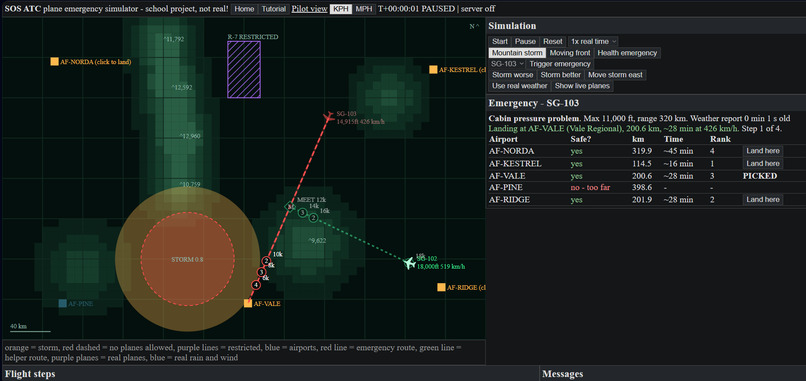Click the AF-RIDGE airport square on map
The width and height of the screenshot is (806, 381).
click(x=441, y=287)
